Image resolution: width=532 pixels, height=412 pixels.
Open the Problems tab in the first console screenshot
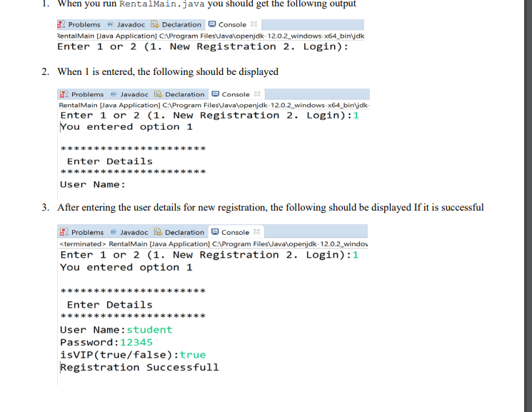pyautogui.click(x=79, y=24)
